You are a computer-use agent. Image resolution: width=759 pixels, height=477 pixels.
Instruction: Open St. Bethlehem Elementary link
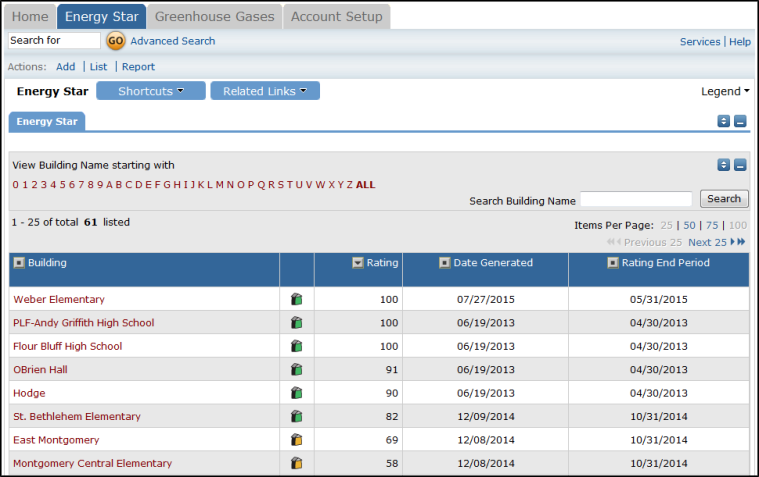77,416
